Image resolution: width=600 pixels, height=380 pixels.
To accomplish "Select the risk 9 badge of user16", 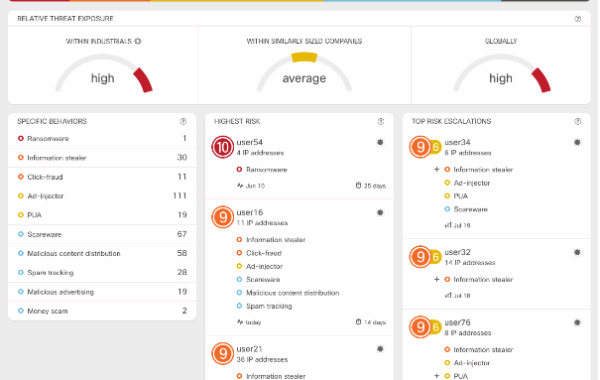I will [x=222, y=217].
